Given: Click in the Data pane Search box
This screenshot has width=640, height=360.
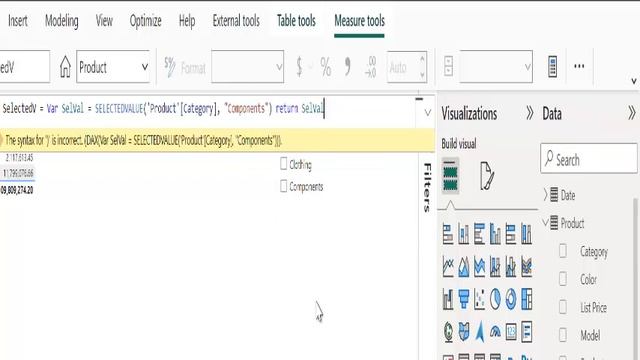Looking at the screenshot, I should click(x=589, y=158).
